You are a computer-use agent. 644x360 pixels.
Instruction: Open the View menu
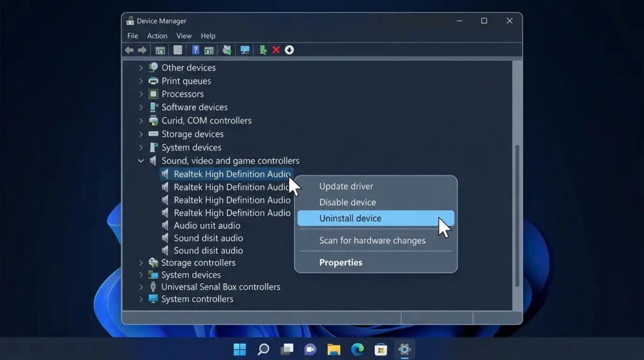pos(184,36)
